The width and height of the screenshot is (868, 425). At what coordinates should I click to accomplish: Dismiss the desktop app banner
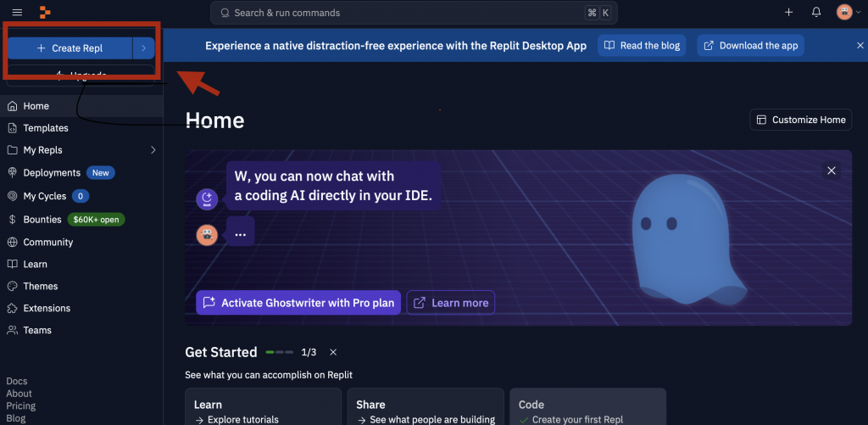coord(860,46)
